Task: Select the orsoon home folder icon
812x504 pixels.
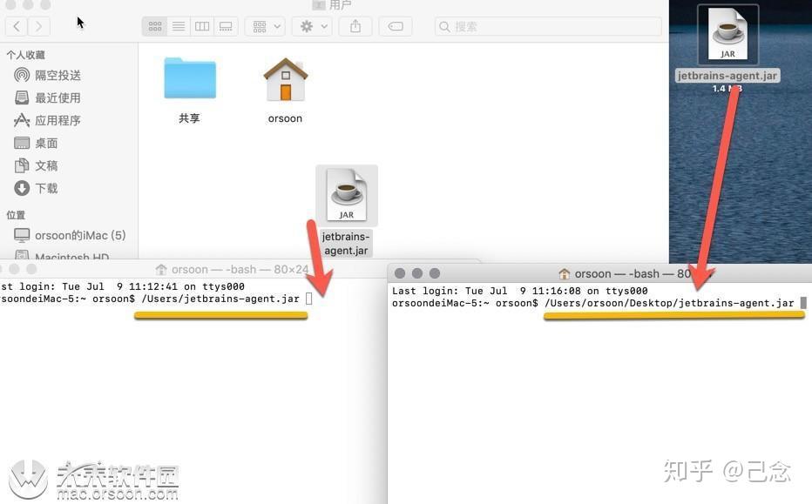Action: coord(286,79)
